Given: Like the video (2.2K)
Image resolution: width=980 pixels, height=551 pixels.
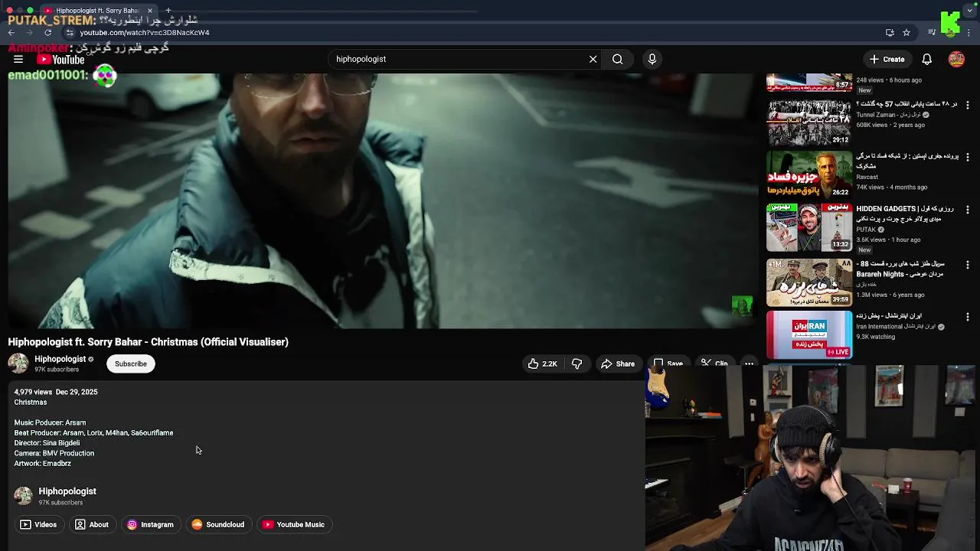Looking at the screenshot, I should click(x=543, y=364).
